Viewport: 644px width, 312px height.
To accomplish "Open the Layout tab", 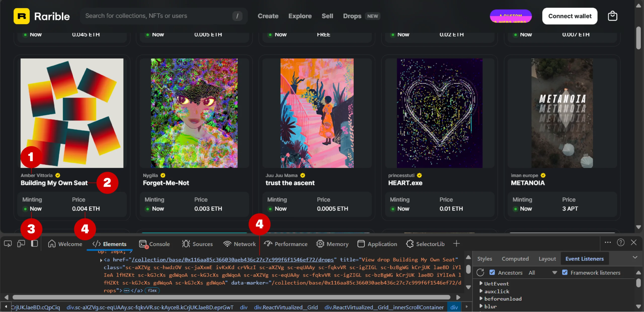I will point(547,259).
